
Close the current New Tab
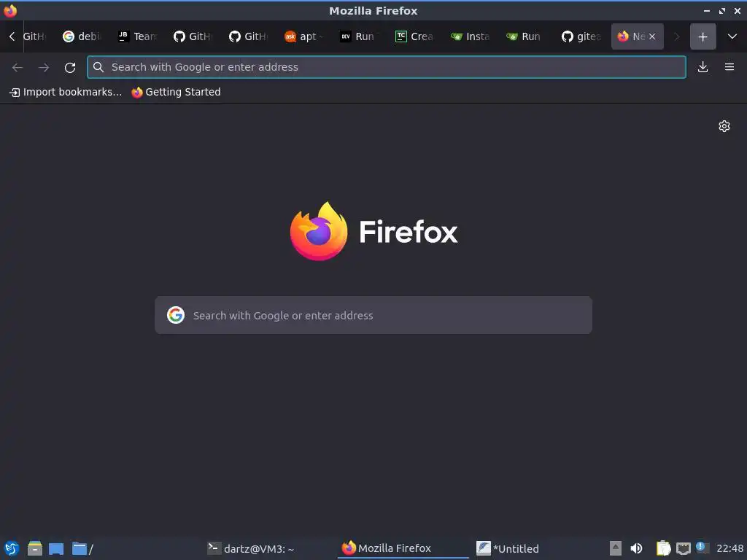pyautogui.click(x=652, y=36)
